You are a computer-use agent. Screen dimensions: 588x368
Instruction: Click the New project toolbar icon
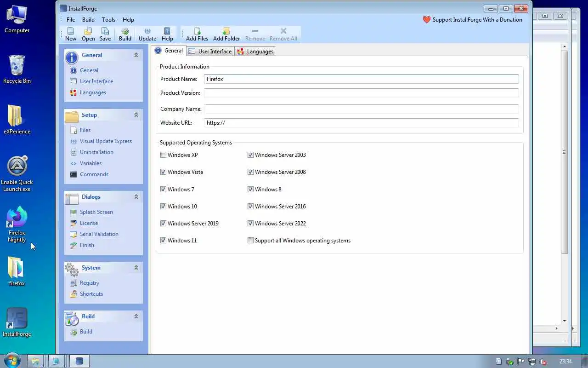click(70, 34)
